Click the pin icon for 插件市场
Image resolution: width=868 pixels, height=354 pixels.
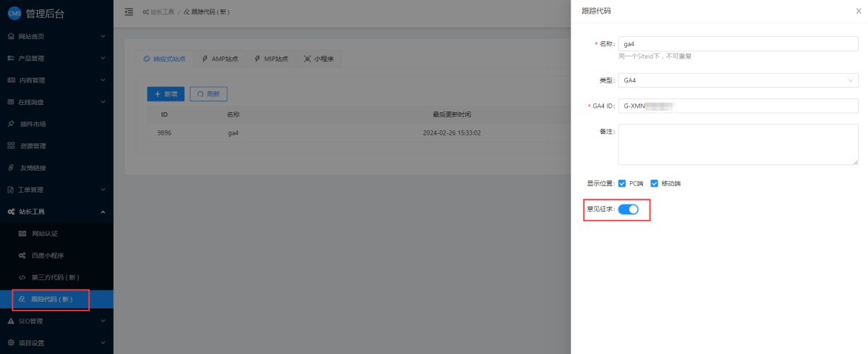(x=11, y=124)
